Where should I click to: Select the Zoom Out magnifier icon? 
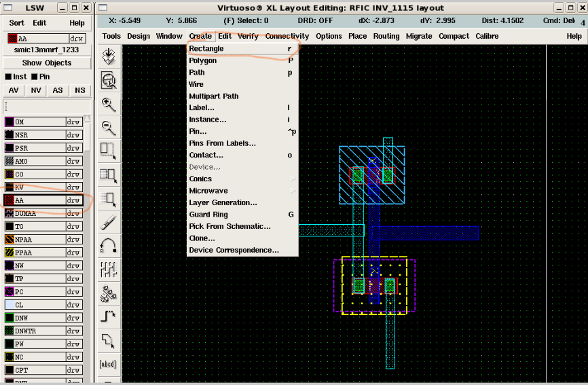(x=109, y=128)
